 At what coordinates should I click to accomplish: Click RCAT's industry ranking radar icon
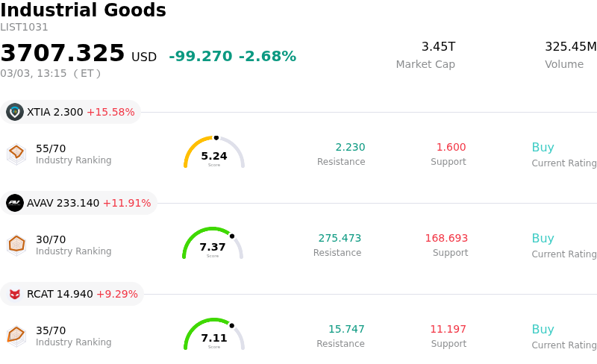tap(16, 335)
